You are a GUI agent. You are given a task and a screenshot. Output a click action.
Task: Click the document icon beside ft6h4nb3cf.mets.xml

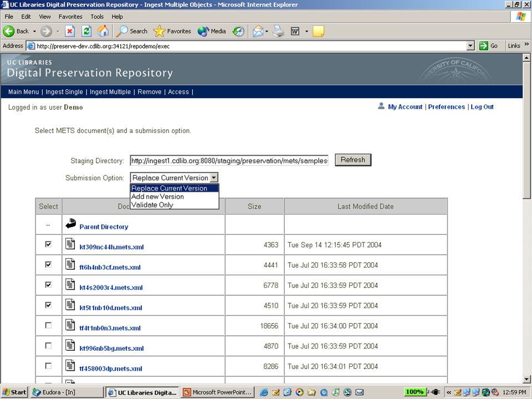[x=70, y=264]
